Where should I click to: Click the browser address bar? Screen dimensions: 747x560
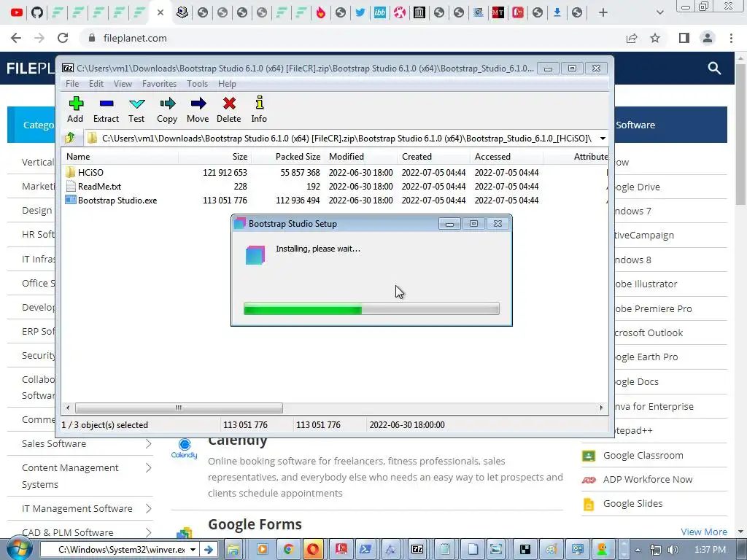[352, 38]
